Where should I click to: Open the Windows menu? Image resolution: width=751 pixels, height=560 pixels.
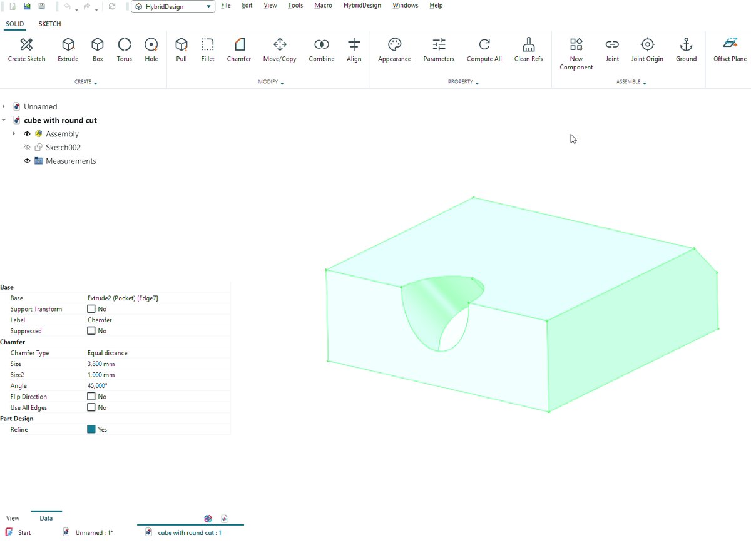(406, 5)
